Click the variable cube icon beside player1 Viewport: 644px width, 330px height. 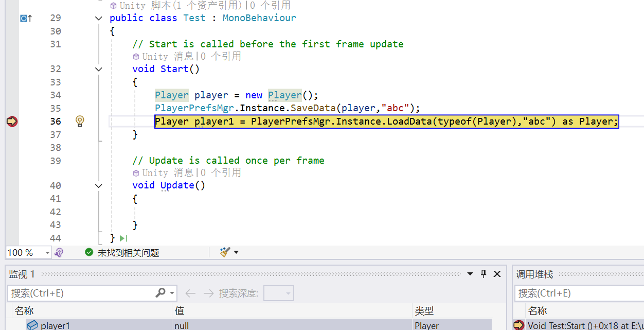pos(32,325)
